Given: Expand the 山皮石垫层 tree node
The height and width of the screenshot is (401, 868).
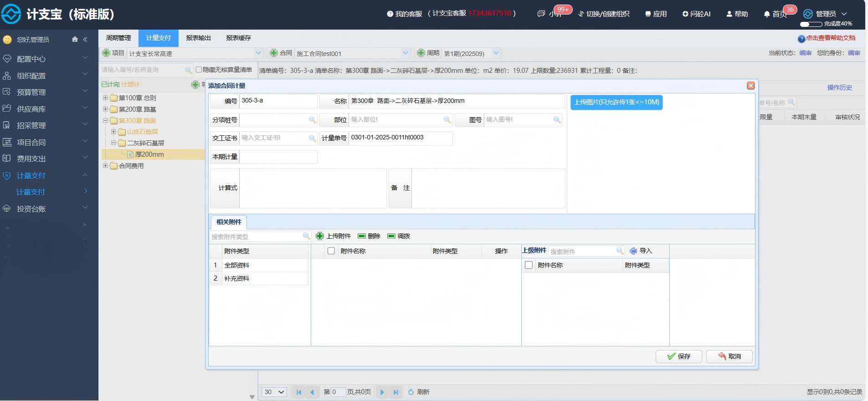Looking at the screenshot, I should (113, 132).
